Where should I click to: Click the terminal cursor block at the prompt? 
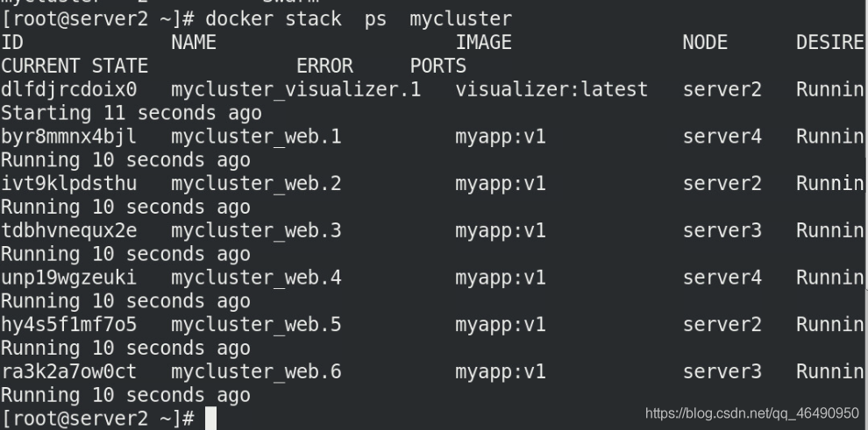pyautogui.click(x=211, y=419)
